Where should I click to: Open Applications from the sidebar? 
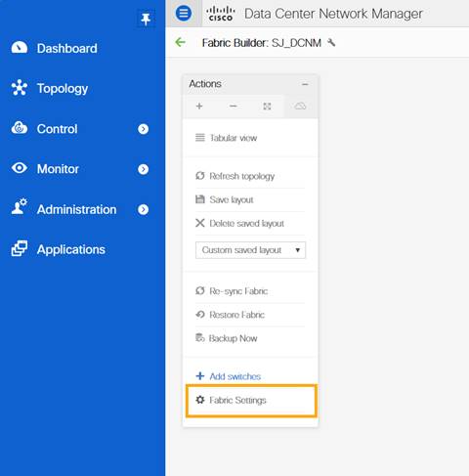coord(71,249)
